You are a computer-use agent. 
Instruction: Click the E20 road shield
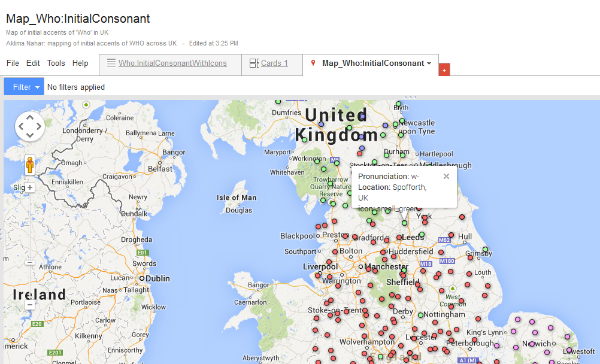pos(37,324)
